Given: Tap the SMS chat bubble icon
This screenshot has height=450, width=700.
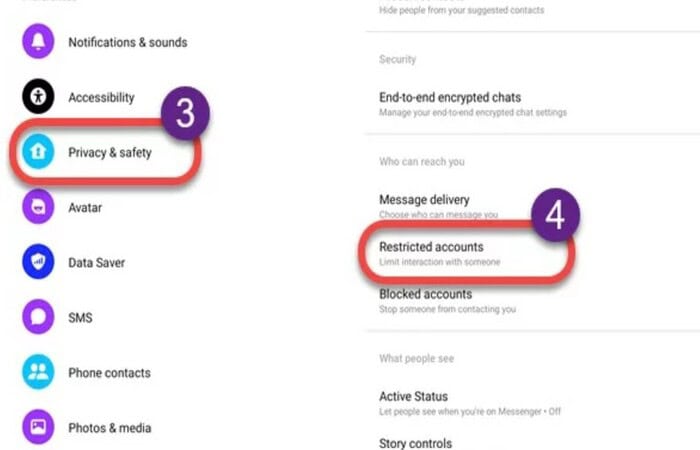Looking at the screenshot, I should pos(38,317).
